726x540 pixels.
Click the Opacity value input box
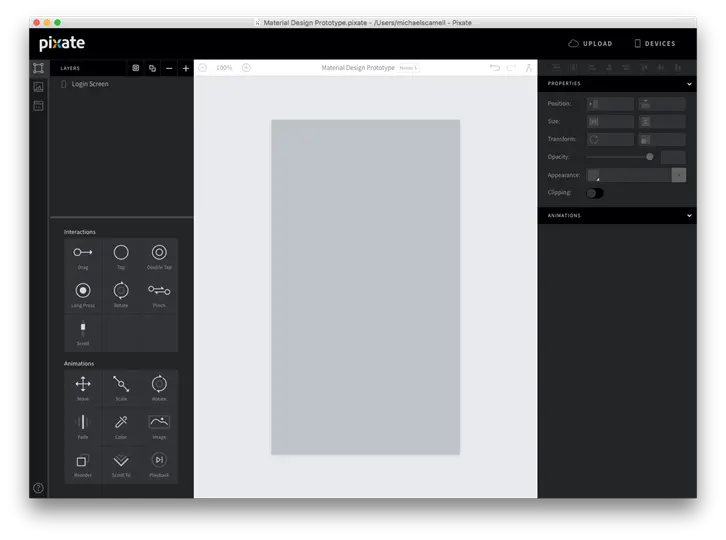(x=673, y=157)
